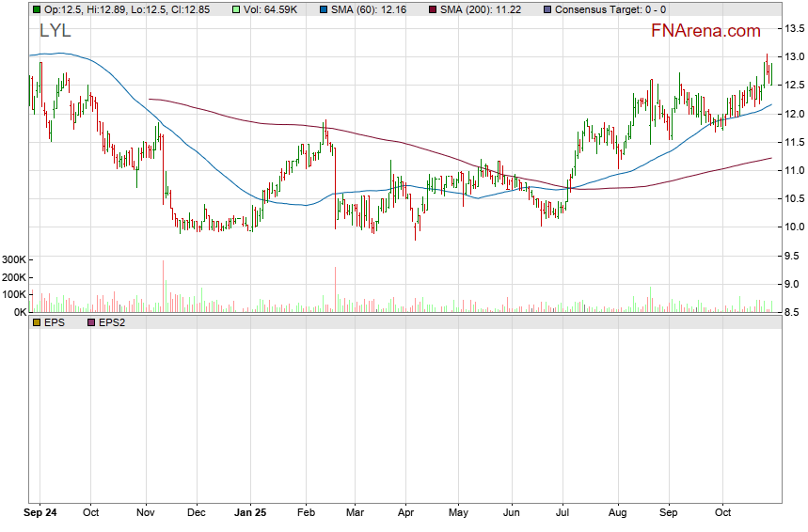The height and width of the screenshot is (532, 808).
Task: Click the light green Vol legend swatch
Action: point(212,9)
